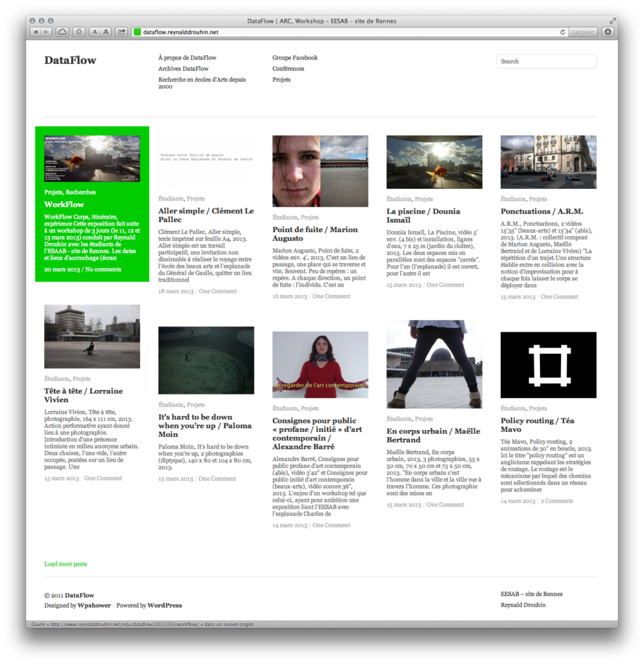
Task: Open Groupe Facebook menu item
Action: tap(295, 58)
